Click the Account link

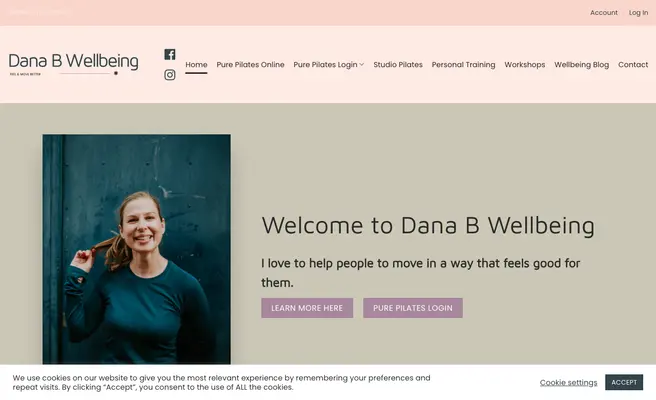click(604, 13)
